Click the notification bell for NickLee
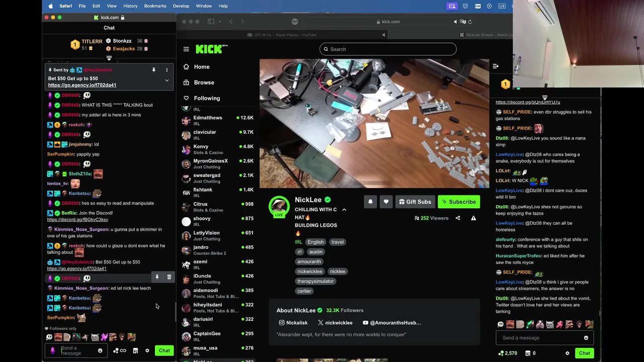 pos(370,202)
